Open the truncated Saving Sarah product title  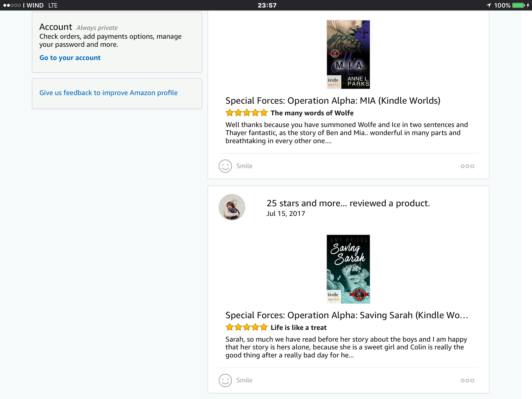coord(347,315)
